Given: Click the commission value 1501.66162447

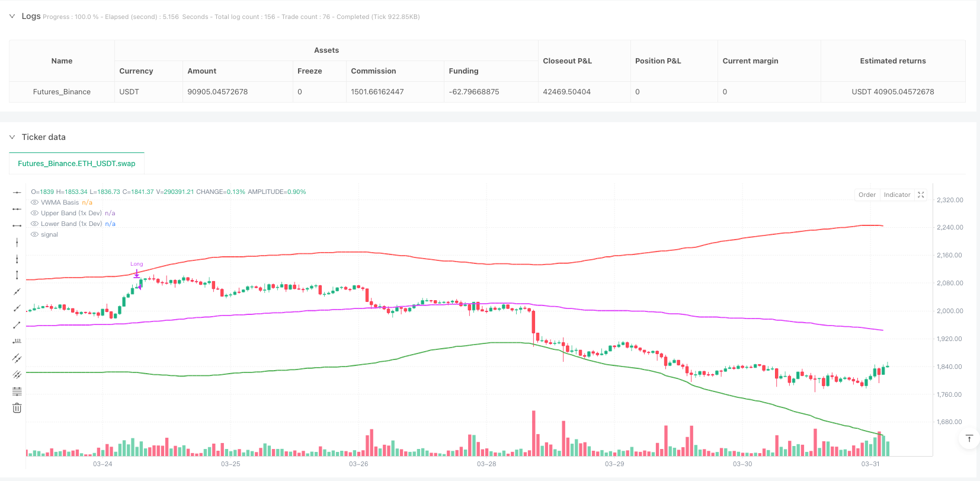Looking at the screenshot, I should [377, 92].
